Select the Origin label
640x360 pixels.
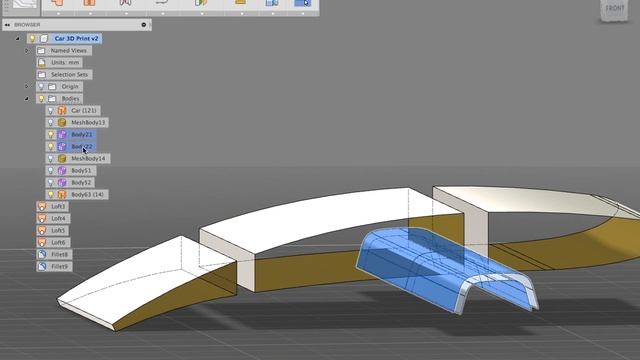click(70, 87)
